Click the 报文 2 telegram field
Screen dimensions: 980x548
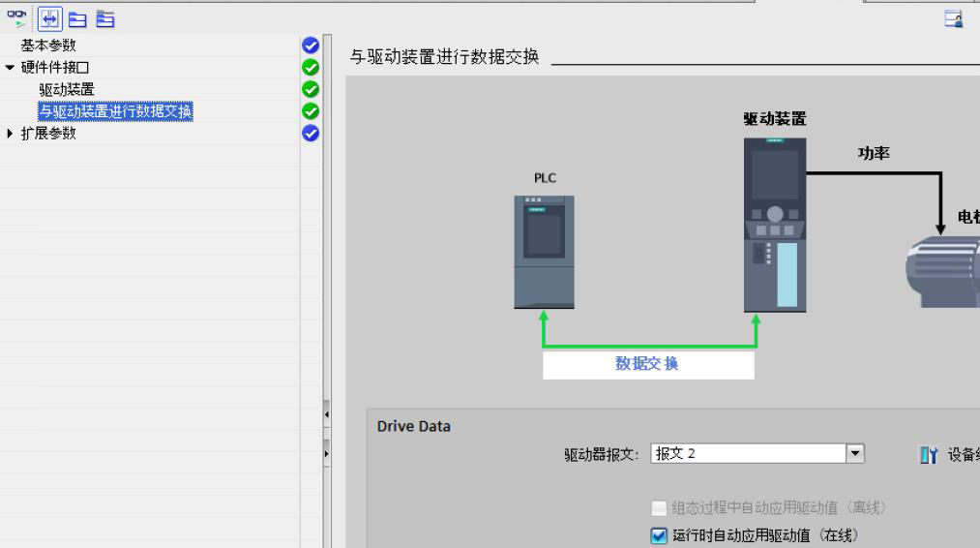click(747, 454)
